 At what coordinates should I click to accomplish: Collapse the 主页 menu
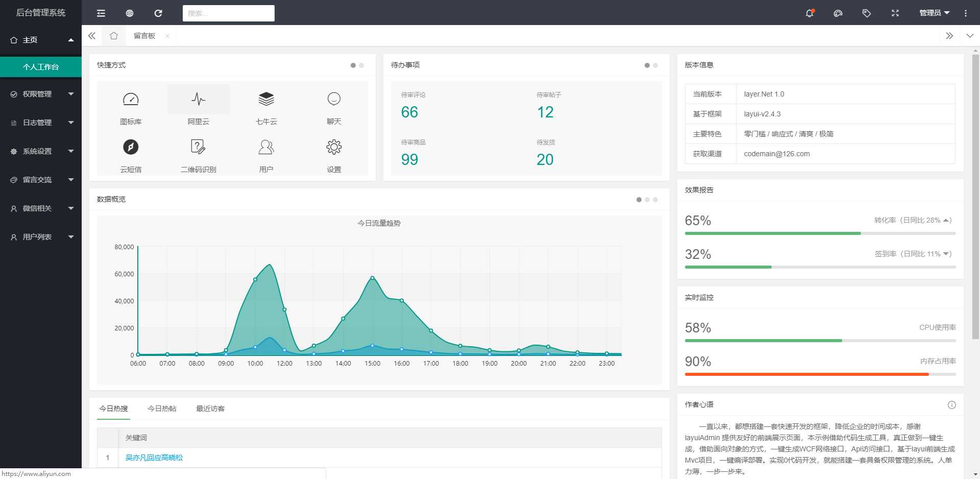tap(41, 40)
